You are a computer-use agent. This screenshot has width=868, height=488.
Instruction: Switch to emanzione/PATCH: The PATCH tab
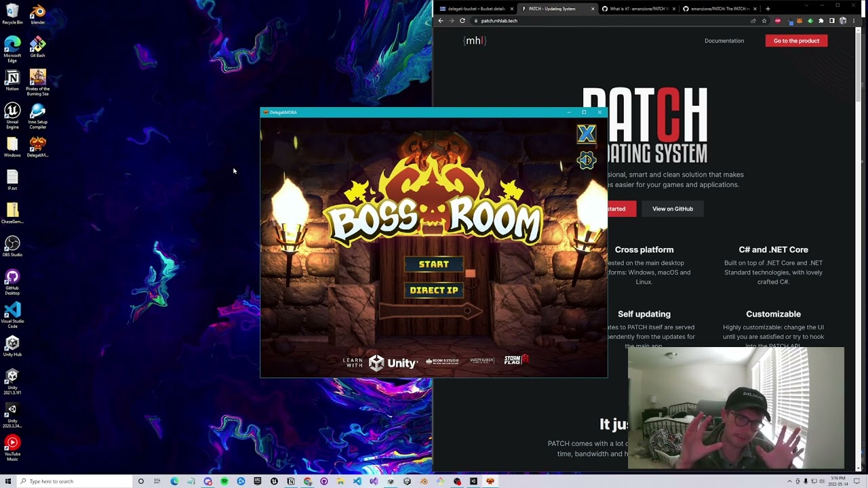point(719,9)
